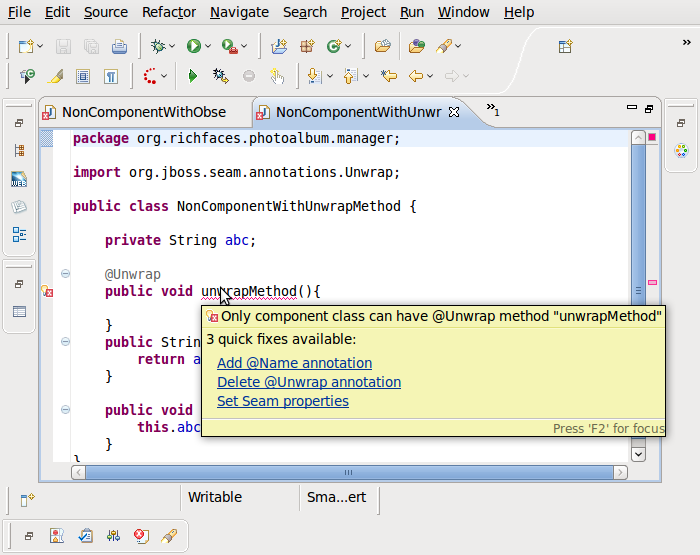700x555 pixels.
Task: Show hidden editor tabs list chevron
Action: pos(492,109)
